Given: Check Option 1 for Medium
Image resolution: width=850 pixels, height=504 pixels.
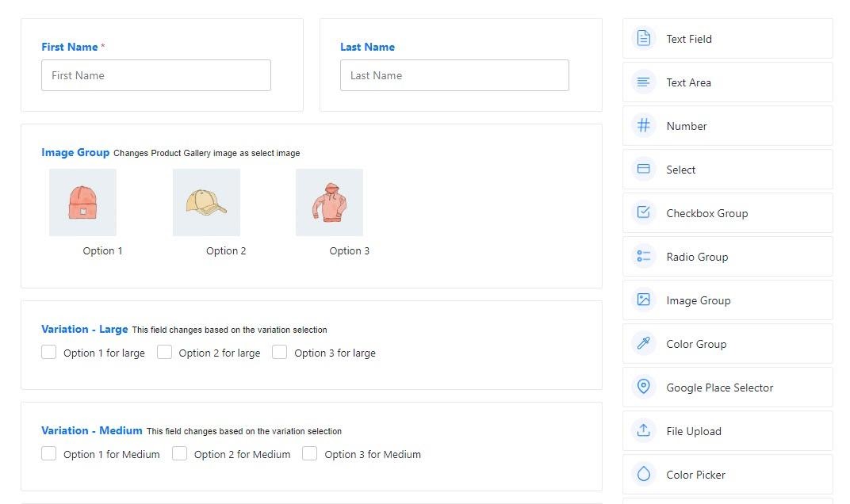Looking at the screenshot, I should (x=49, y=453).
